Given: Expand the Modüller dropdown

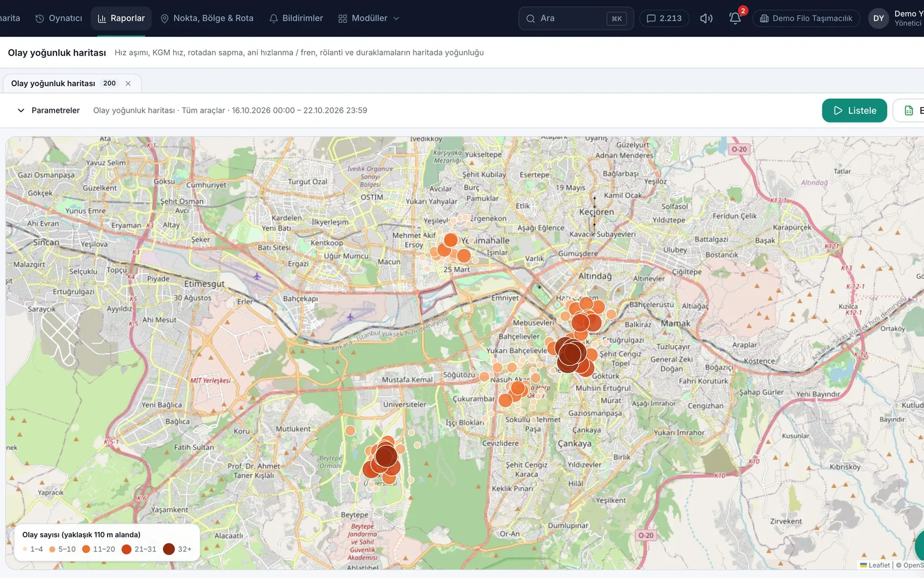Looking at the screenshot, I should 368,18.
